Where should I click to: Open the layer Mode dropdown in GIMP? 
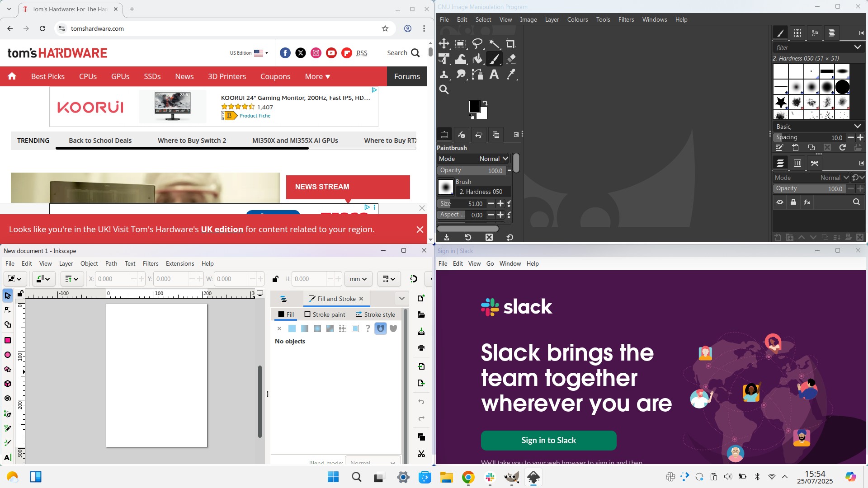pyautogui.click(x=812, y=178)
